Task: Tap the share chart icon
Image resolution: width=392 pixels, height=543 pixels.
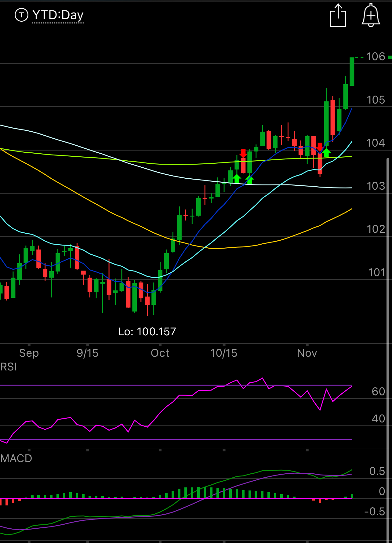Action: 338,16
